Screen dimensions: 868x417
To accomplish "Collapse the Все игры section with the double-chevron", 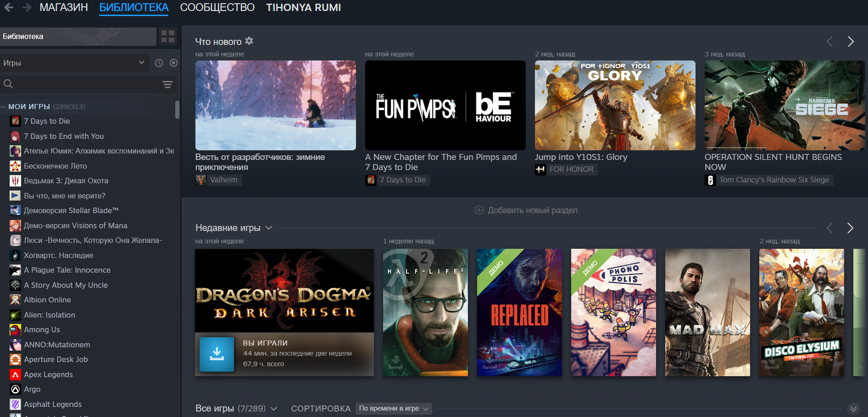I will tap(853, 408).
